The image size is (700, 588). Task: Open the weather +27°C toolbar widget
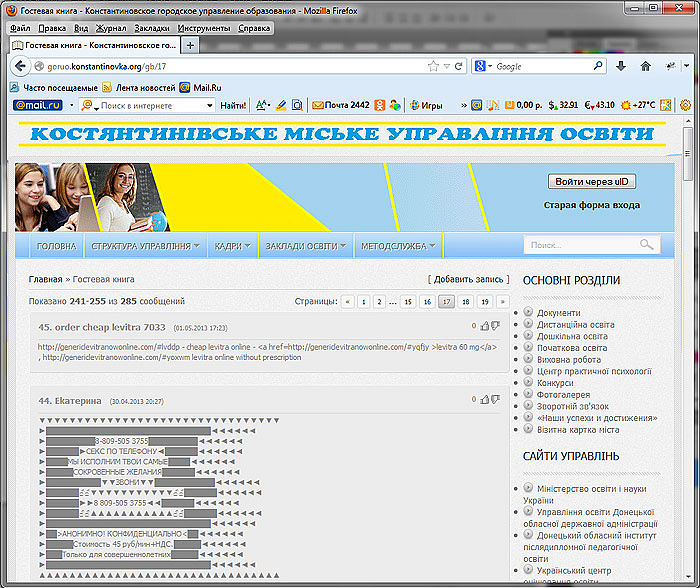637,105
